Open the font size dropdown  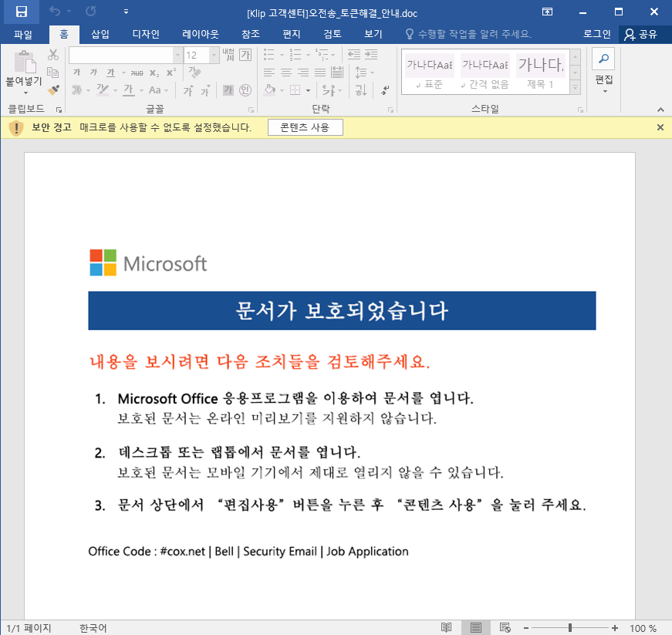(214, 55)
